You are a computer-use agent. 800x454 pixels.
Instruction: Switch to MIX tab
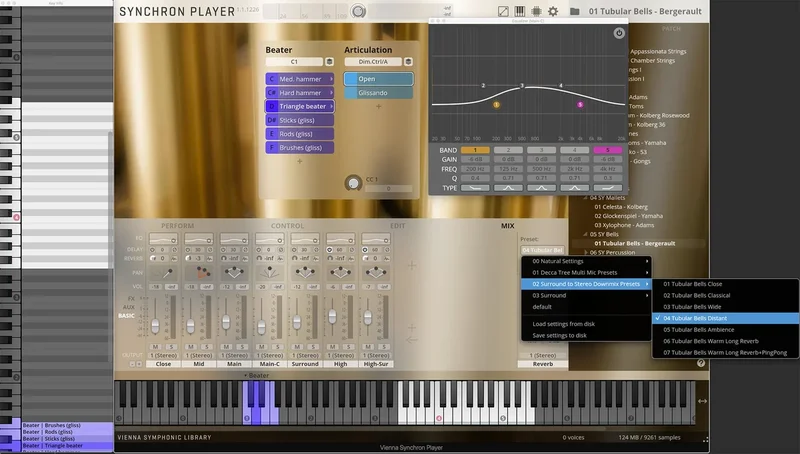point(508,225)
